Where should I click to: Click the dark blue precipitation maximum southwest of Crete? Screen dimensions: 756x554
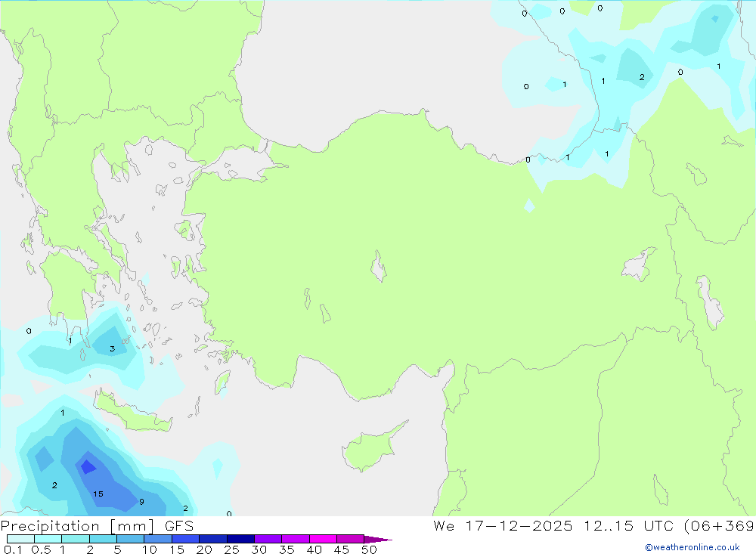88,467
